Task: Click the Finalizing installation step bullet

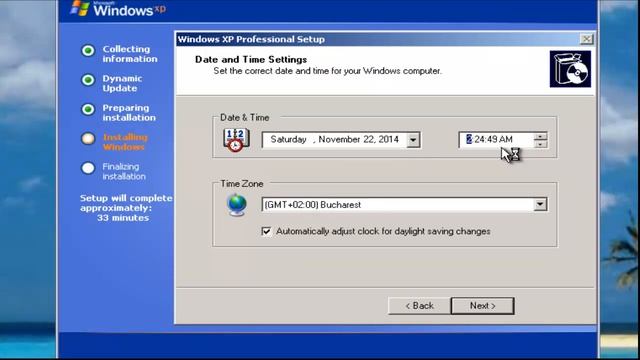Action: [x=88, y=168]
